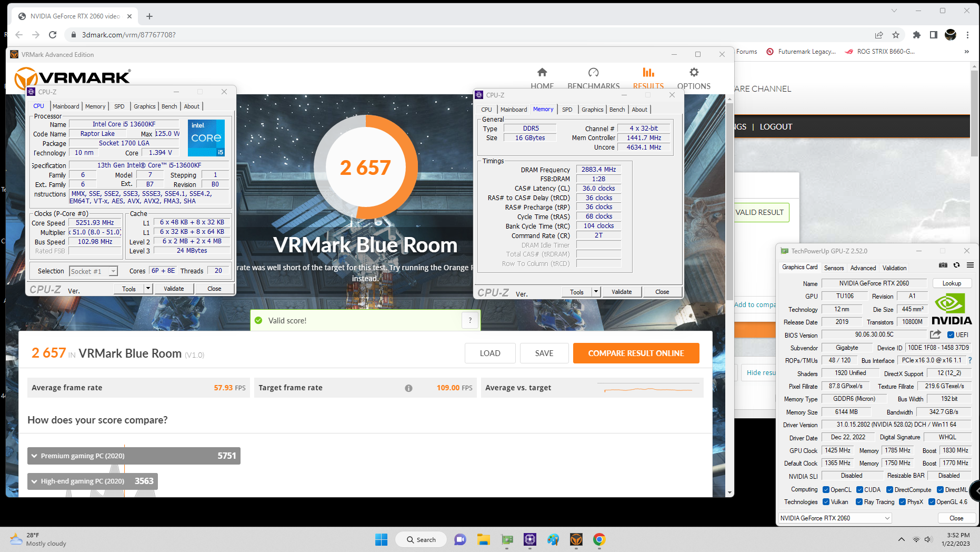
Task: Open VRMark app in taskbar
Action: point(576,539)
